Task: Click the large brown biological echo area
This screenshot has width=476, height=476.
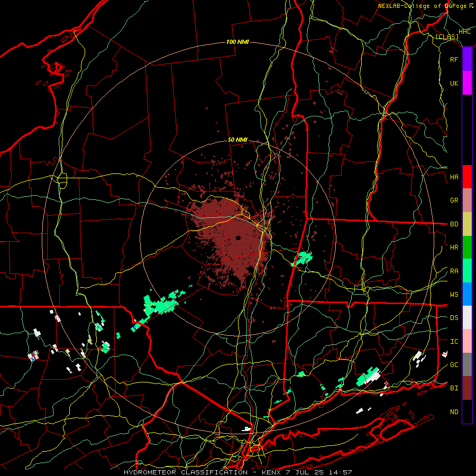Action: click(231, 240)
